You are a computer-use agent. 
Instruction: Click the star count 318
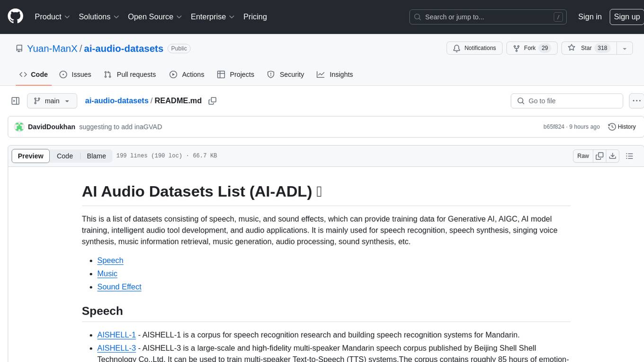click(602, 48)
